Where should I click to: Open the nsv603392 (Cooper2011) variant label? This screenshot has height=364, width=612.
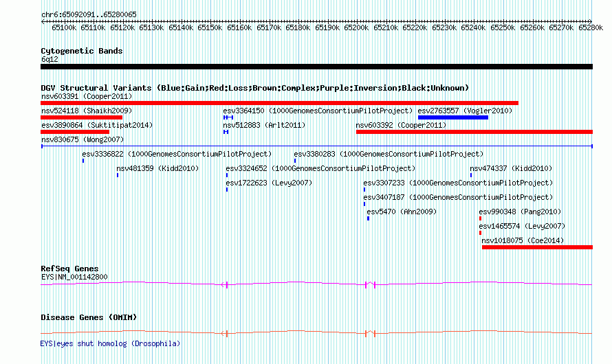tap(401, 126)
